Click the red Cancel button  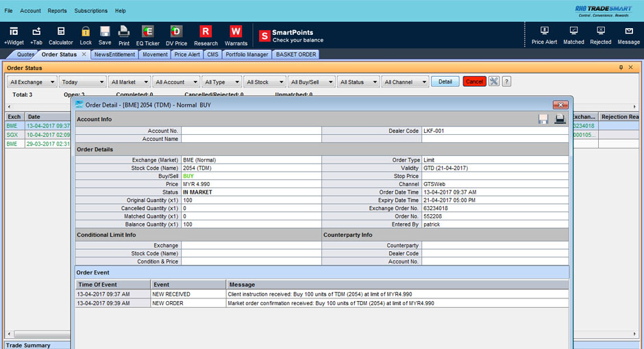pos(474,81)
